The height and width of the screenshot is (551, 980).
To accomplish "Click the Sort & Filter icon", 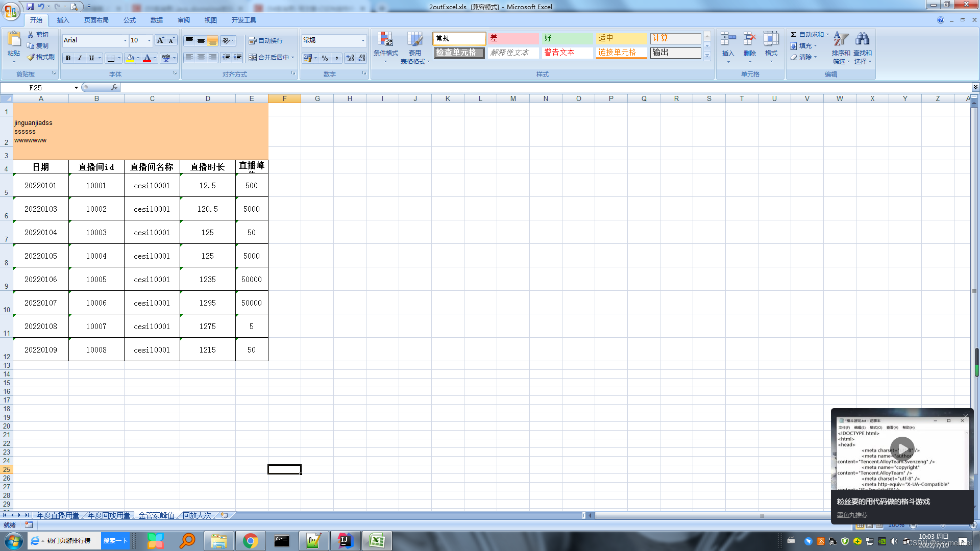I will click(841, 39).
